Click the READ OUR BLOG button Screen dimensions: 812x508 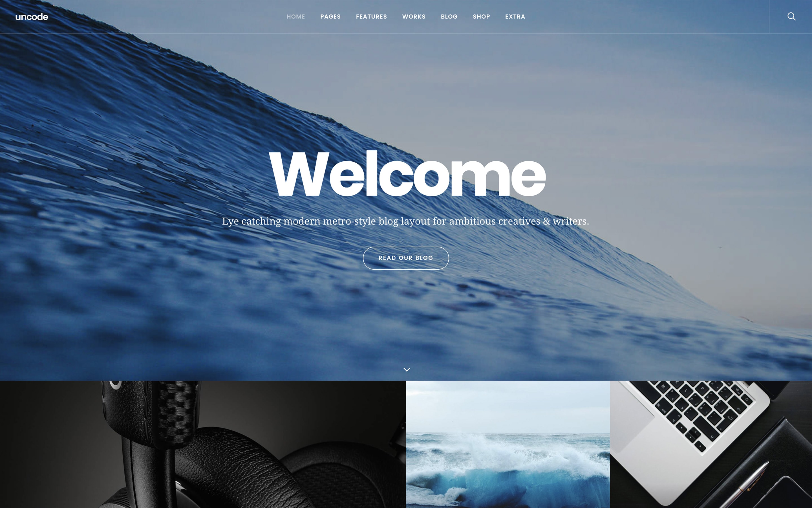(405, 258)
